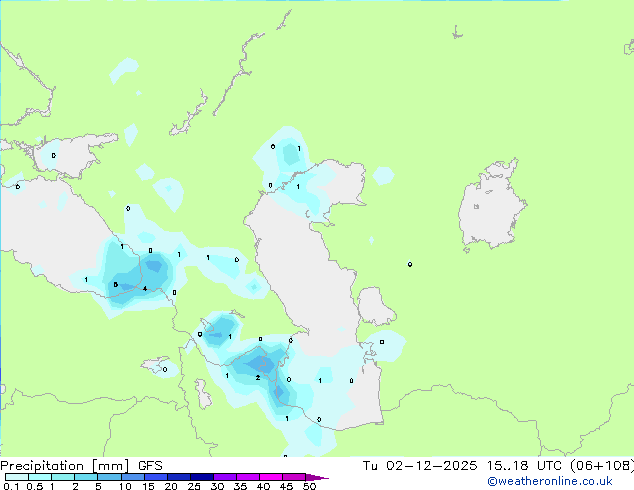Select the 45–50 mm legend swatch
Screen dimensions: 634x490
pyautogui.click(x=294, y=477)
